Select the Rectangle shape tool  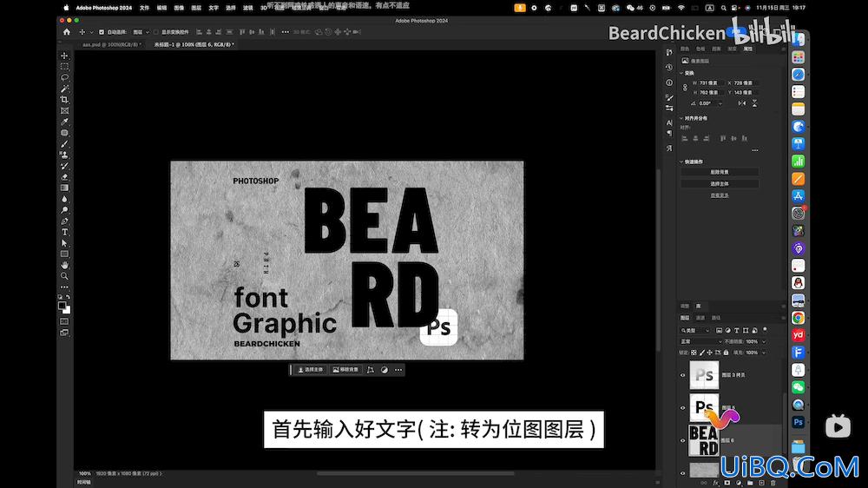(64, 254)
